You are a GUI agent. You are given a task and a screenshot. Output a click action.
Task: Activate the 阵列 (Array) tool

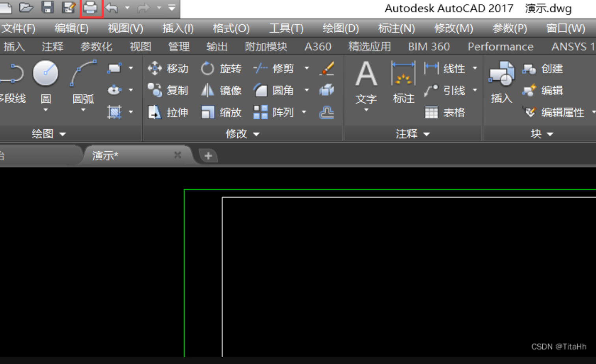point(274,112)
